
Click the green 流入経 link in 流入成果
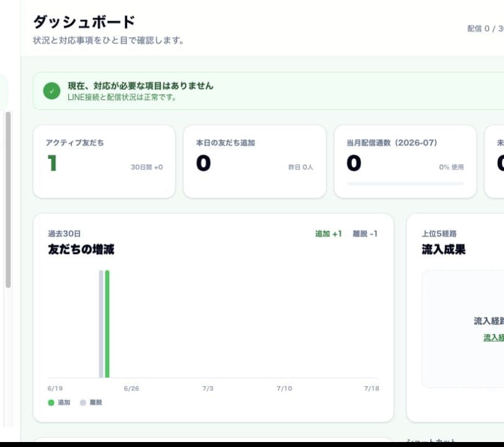coord(493,337)
